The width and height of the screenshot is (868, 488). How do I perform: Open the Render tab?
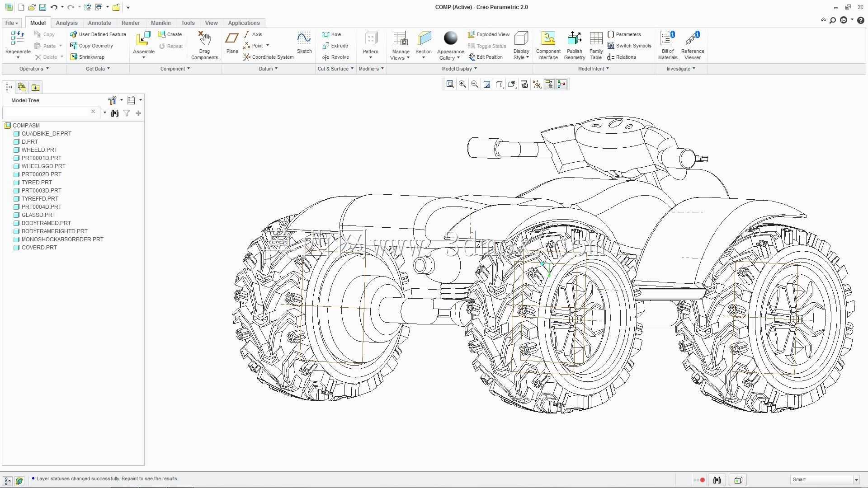131,23
